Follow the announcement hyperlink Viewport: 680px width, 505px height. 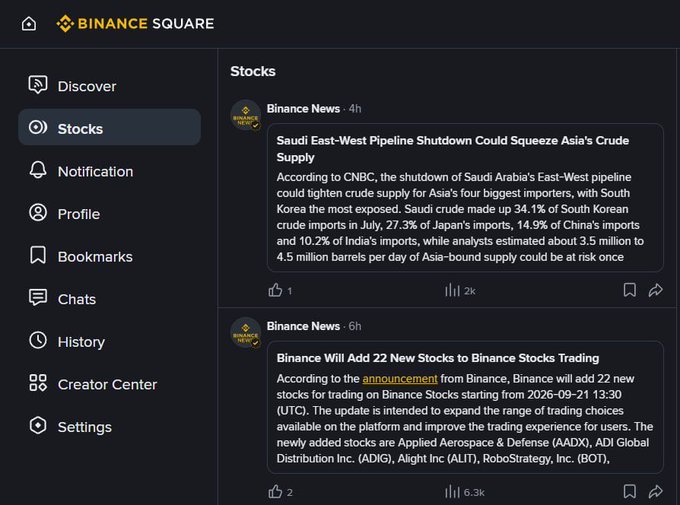tap(400, 379)
